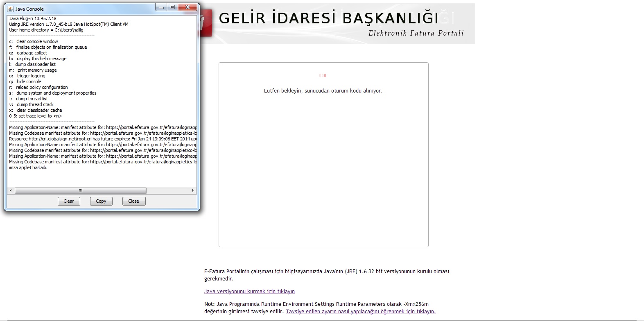
Task: Close Java Console using the red X
Action: (188, 7)
